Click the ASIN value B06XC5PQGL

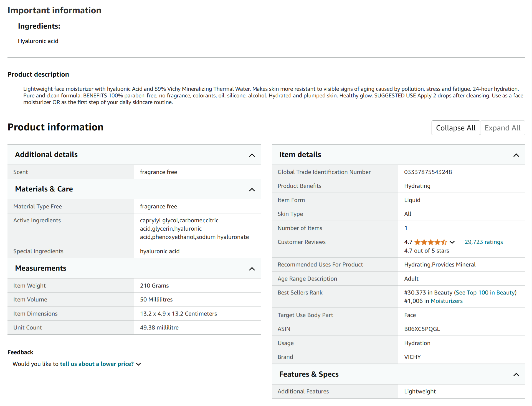tap(422, 329)
